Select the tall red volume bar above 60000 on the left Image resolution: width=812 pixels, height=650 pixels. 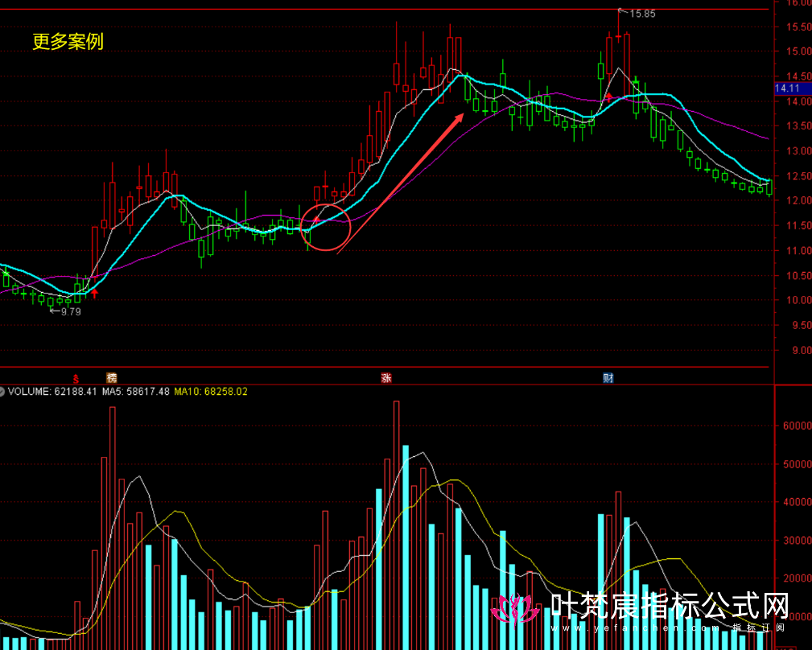tap(113, 529)
